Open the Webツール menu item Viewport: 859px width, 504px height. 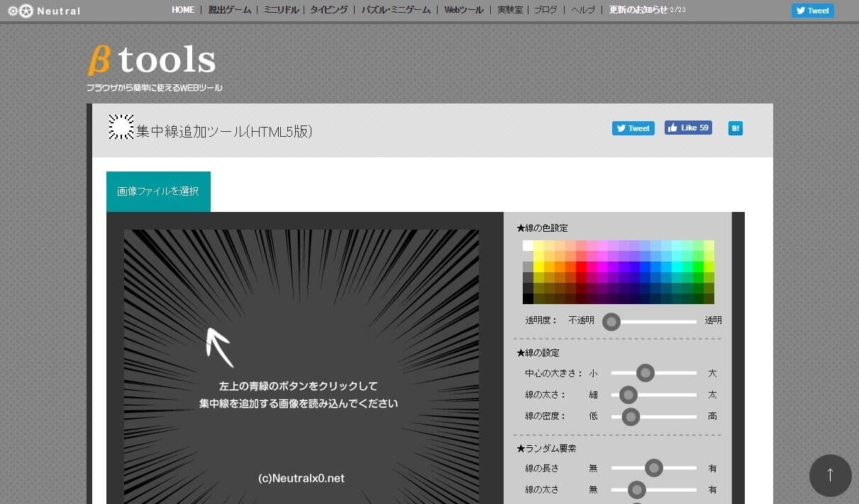464,10
